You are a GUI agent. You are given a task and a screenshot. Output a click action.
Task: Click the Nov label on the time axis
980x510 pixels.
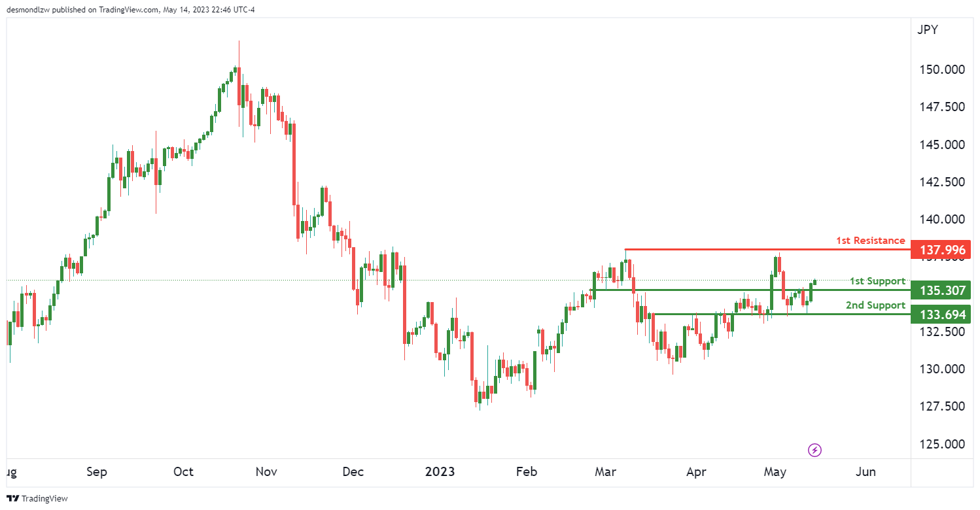pos(267,471)
